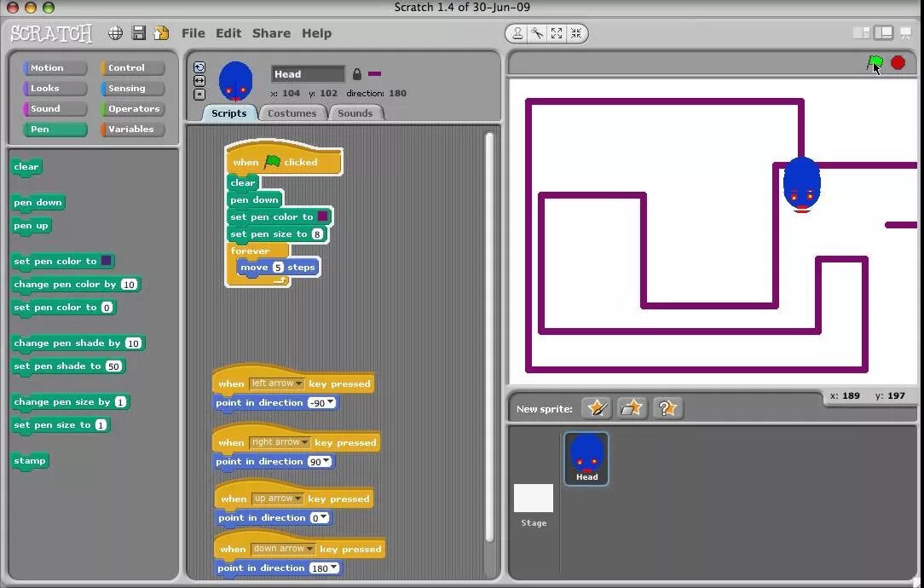Open the Share menu

point(271,33)
